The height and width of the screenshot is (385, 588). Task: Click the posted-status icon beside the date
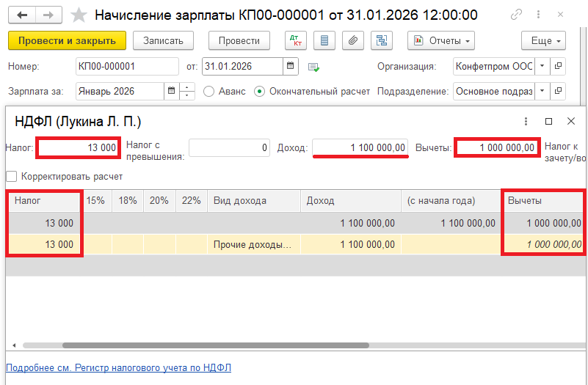click(313, 67)
